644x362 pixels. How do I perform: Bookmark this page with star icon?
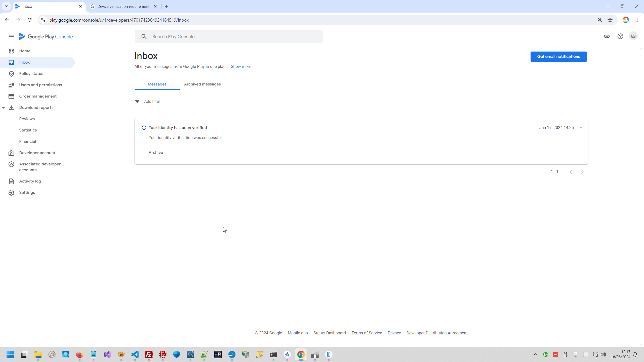coord(610,20)
